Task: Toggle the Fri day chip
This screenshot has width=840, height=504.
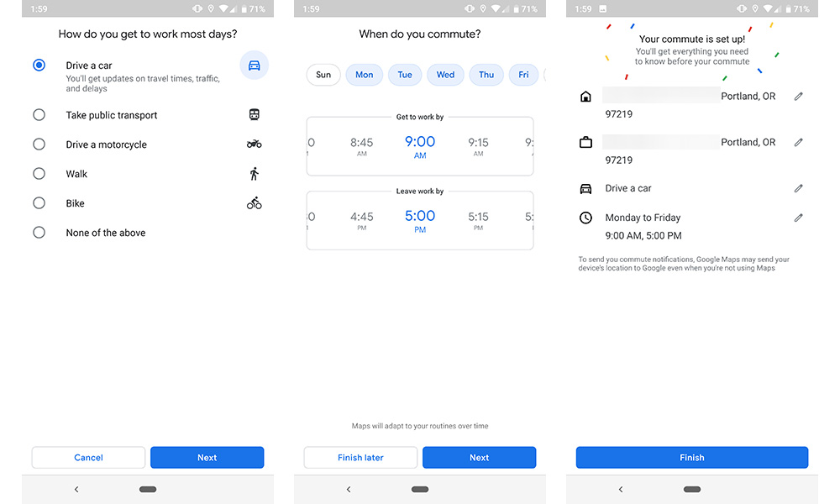Action: coord(523,75)
